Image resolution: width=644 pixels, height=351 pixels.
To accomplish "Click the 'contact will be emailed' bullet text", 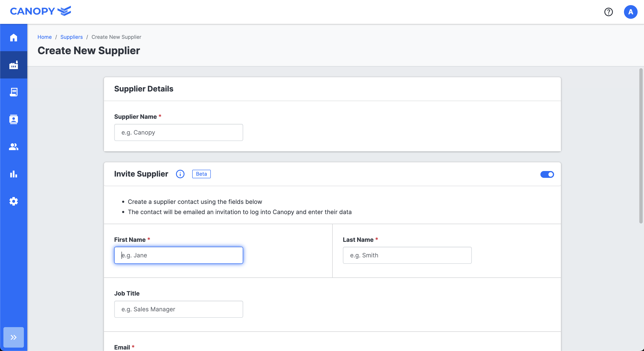I will point(240,212).
